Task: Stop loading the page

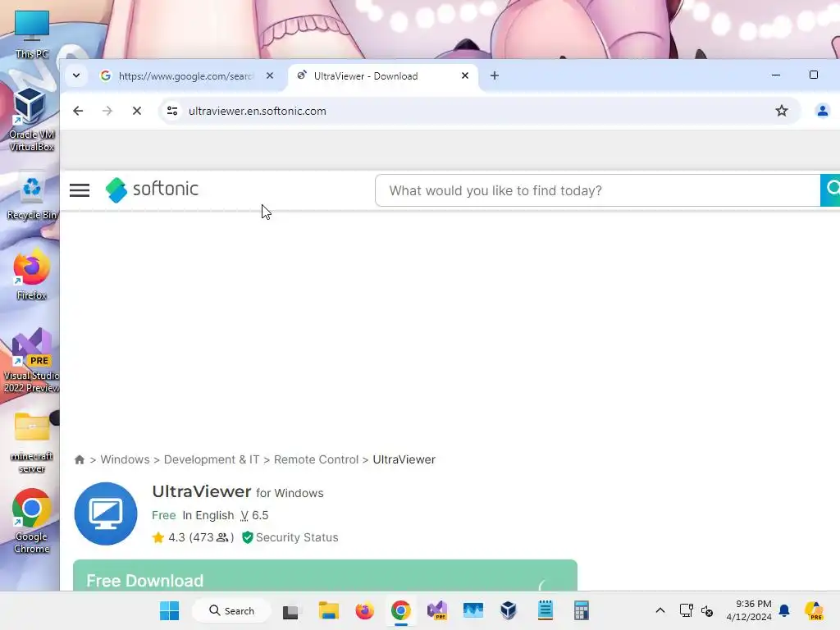Action: [x=137, y=111]
